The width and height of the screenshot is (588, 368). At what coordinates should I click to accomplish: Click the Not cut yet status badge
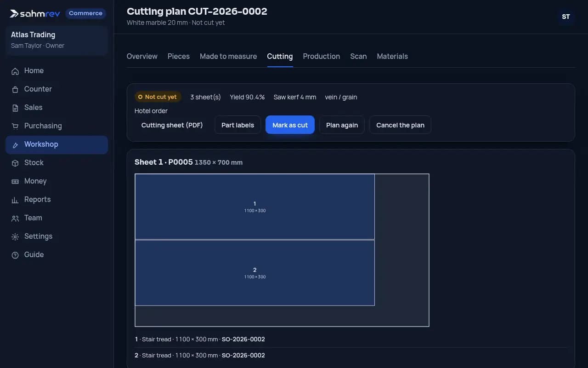pyautogui.click(x=158, y=97)
